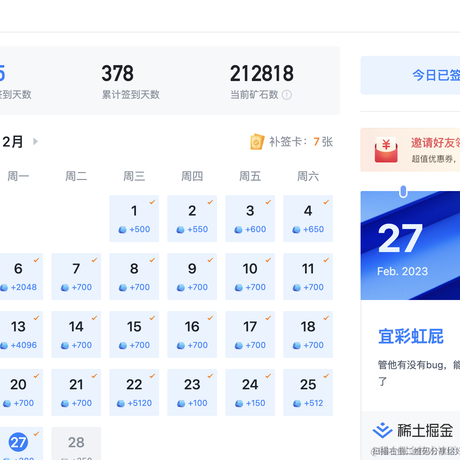460x460 pixels.
Task: Select calendar day 9
Action: tap(192, 276)
